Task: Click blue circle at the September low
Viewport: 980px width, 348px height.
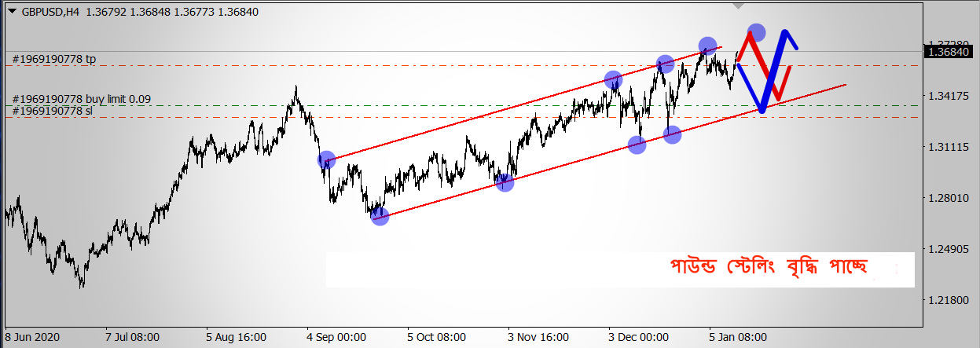Action: (380, 216)
